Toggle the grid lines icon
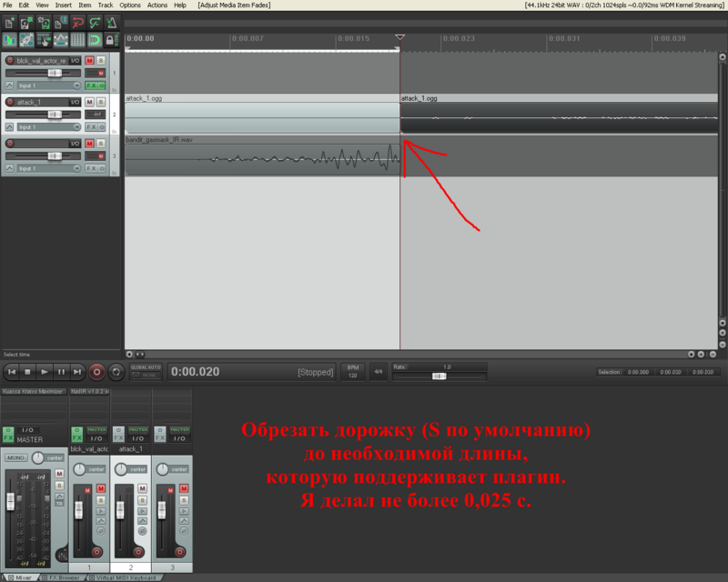This screenshot has width=728, height=582. click(x=78, y=40)
